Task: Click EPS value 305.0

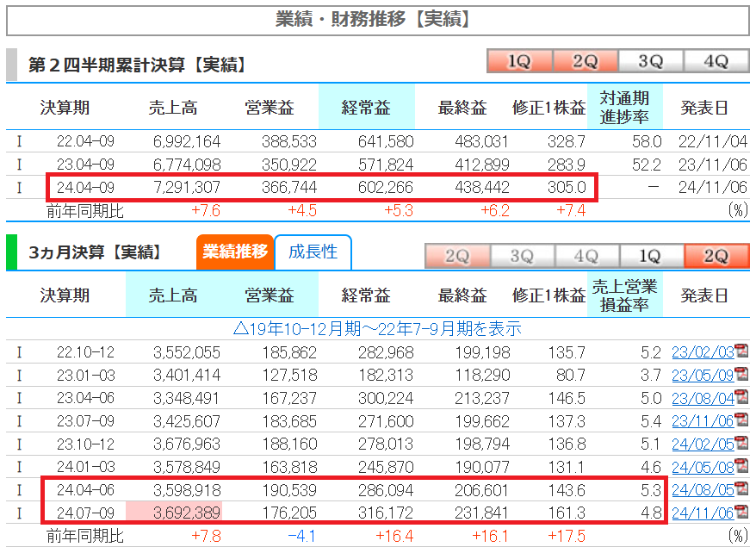Action: (567, 188)
